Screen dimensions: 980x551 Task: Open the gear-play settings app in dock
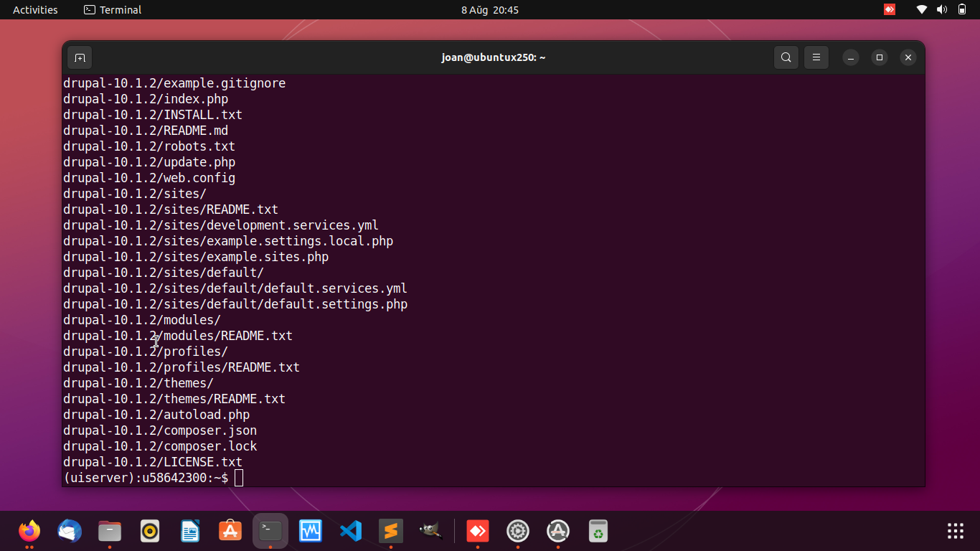click(518, 531)
